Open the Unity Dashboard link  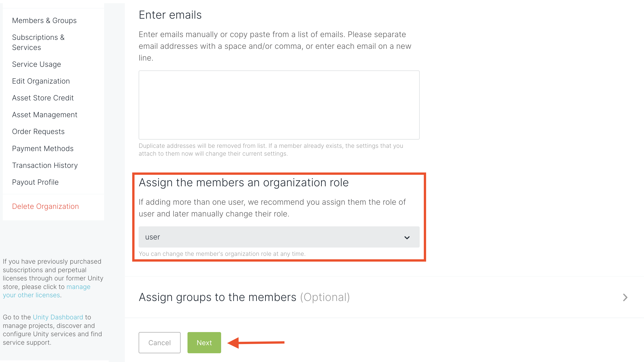point(58,317)
